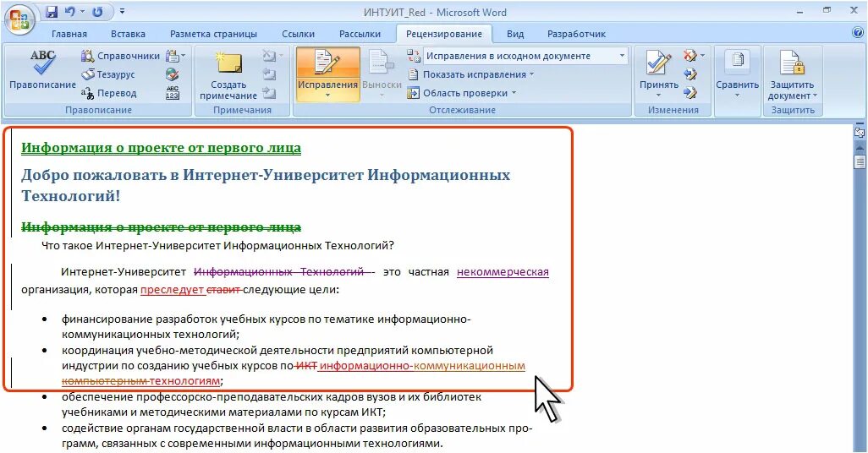This screenshot has height=453, width=868.
Task: Click the Выноски balloons button
Action: [x=382, y=74]
